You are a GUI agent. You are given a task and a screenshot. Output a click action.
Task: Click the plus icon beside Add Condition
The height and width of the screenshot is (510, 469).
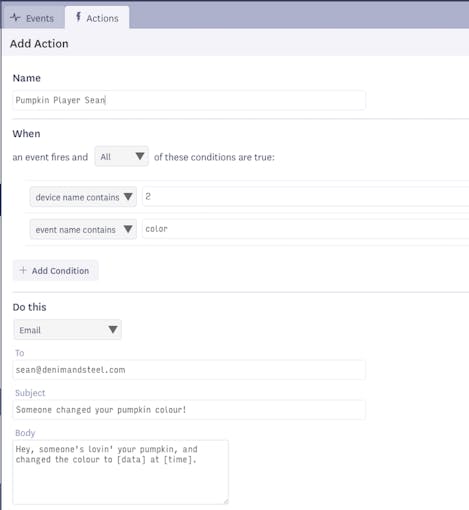click(x=23, y=270)
